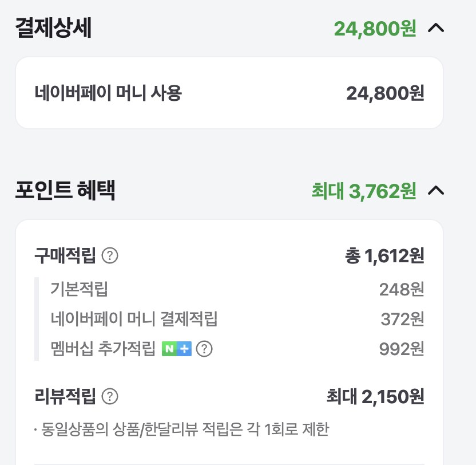The image size is (476, 465).
Task: Click the 네이버페이 머니 결제적립 row
Action: point(229,318)
